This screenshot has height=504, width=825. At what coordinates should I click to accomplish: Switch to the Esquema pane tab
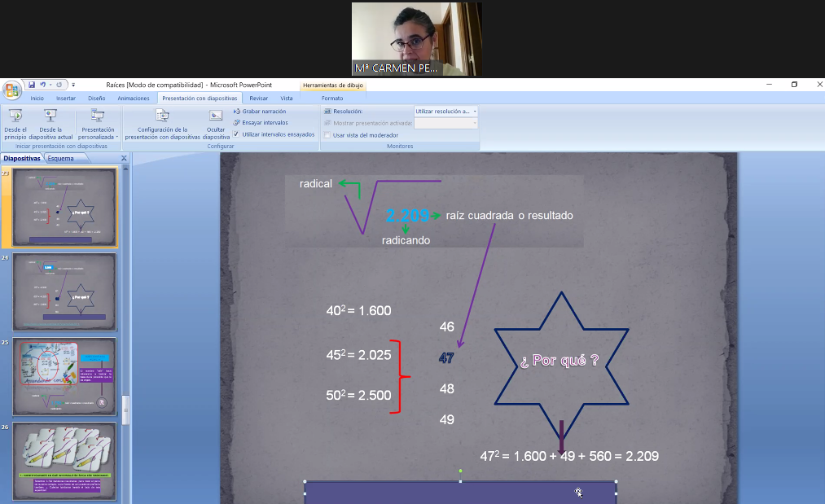coord(60,159)
